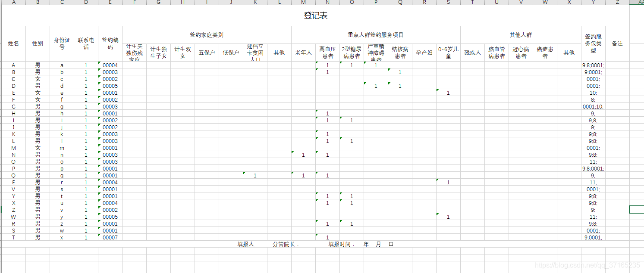Click the 五保户 sub-header
Viewport: 644px width, 273px height.
click(207, 53)
